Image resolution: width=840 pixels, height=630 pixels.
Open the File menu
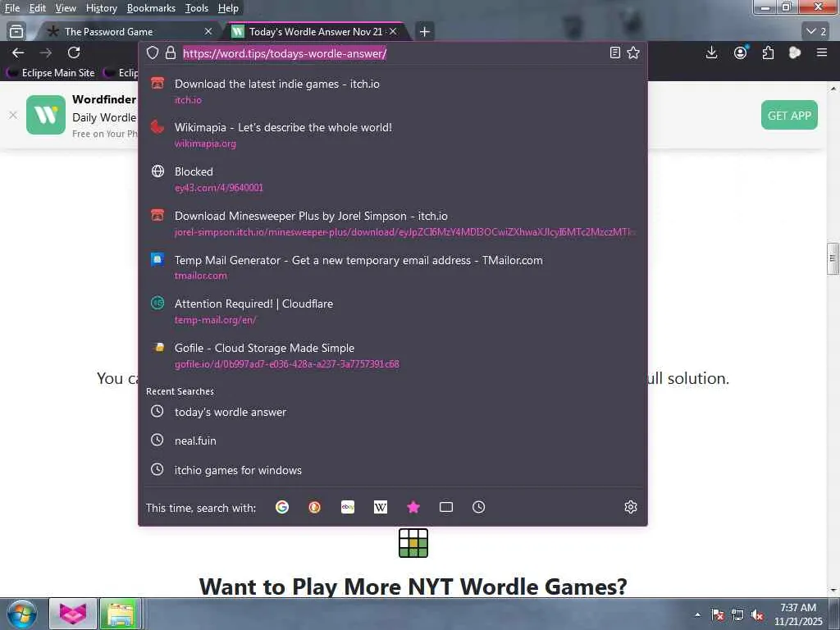tap(11, 8)
